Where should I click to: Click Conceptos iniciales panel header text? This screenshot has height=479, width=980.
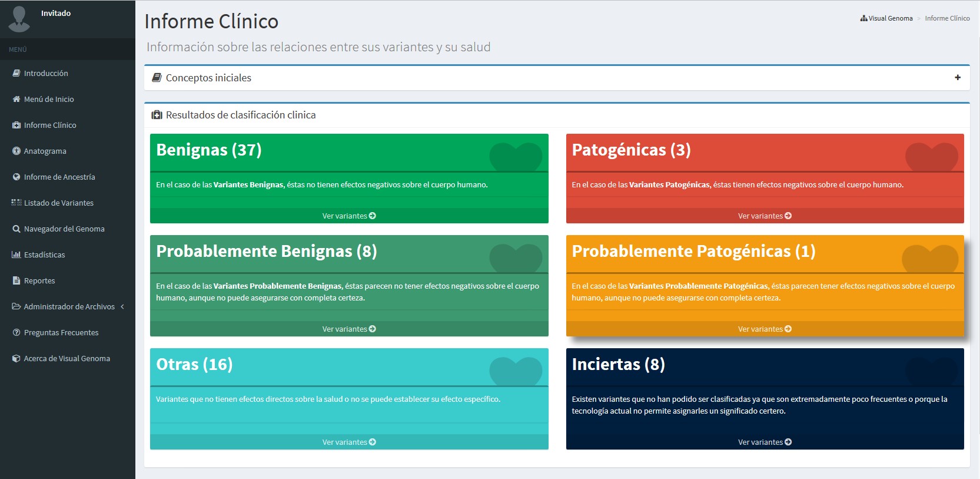click(208, 78)
